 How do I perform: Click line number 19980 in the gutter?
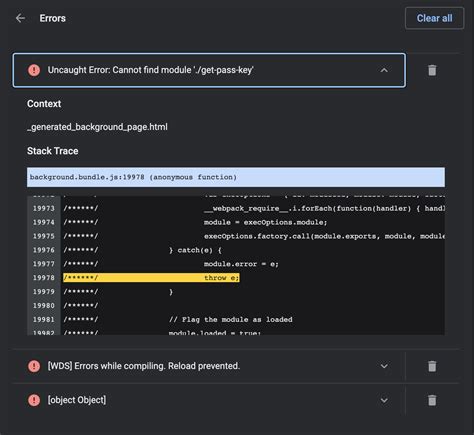coord(44,306)
